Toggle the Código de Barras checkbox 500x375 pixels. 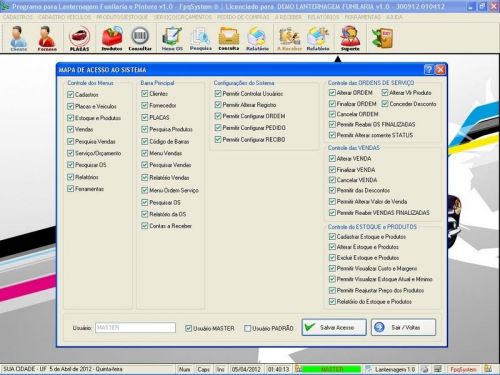pyautogui.click(x=144, y=141)
